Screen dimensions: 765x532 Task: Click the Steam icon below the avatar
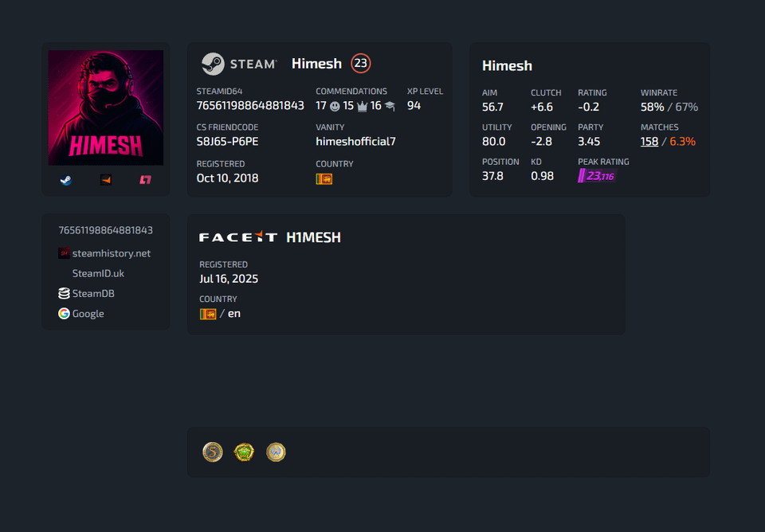tap(66, 180)
